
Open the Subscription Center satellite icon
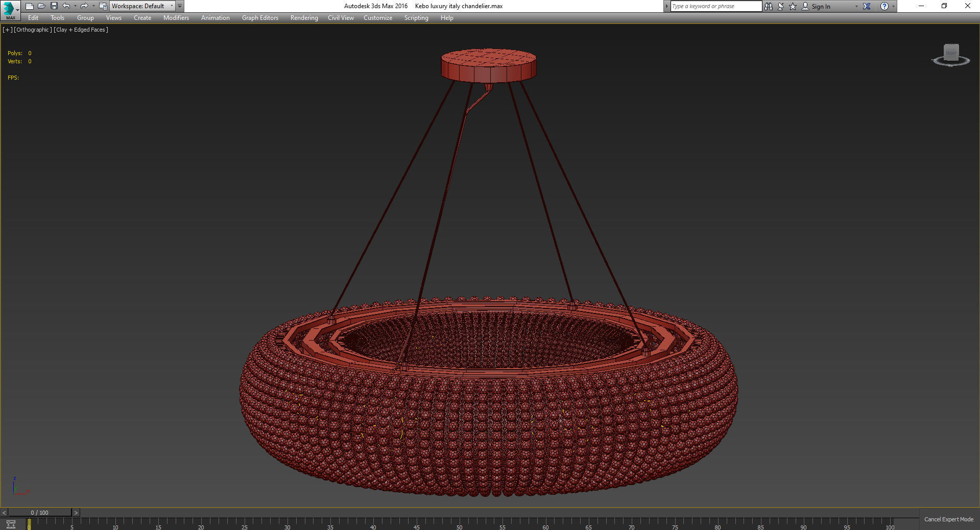781,6
